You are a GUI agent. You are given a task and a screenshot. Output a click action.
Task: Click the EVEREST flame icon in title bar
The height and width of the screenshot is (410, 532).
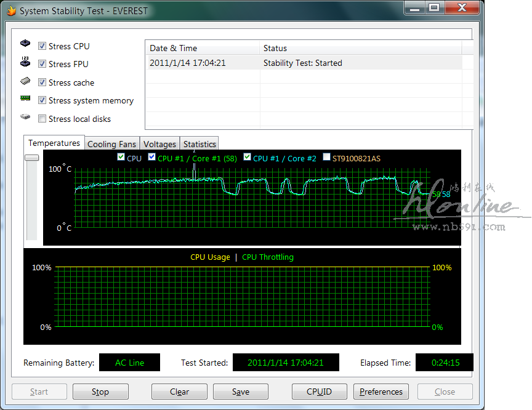pos(11,11)
